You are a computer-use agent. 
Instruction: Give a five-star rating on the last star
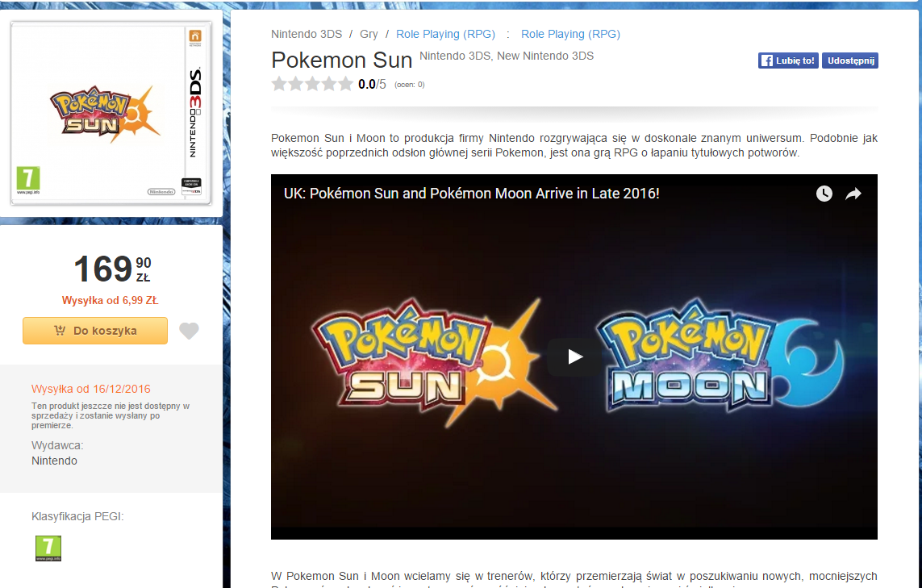tap(347, 83)
